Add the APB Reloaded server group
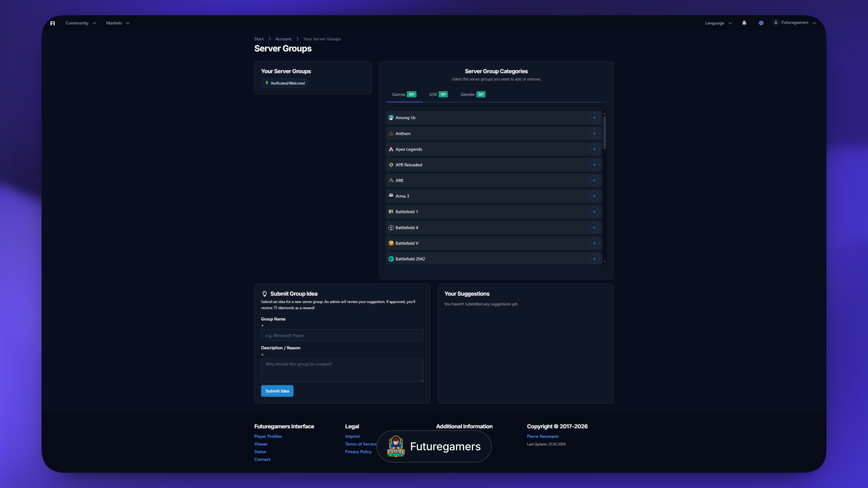 tap(594, 165)
